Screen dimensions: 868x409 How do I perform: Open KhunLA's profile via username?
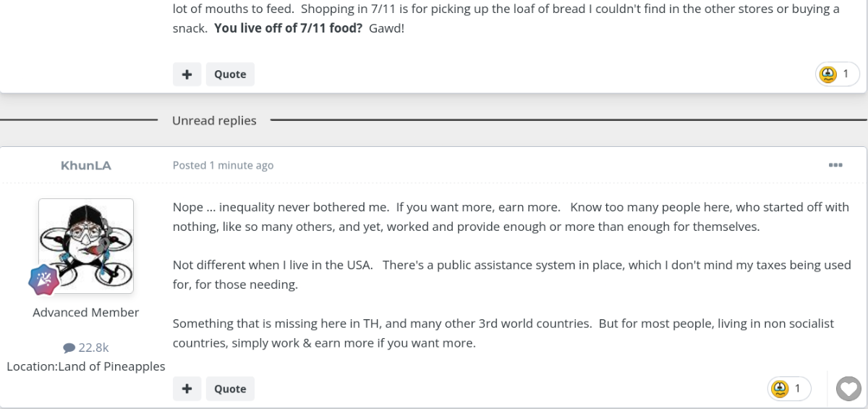pos(86,166)
